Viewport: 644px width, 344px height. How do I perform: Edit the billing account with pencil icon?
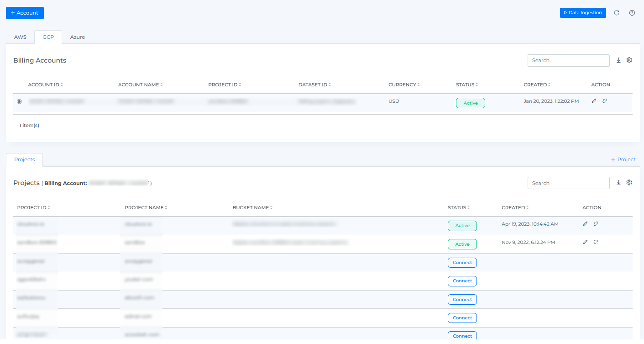pos(594,101)
